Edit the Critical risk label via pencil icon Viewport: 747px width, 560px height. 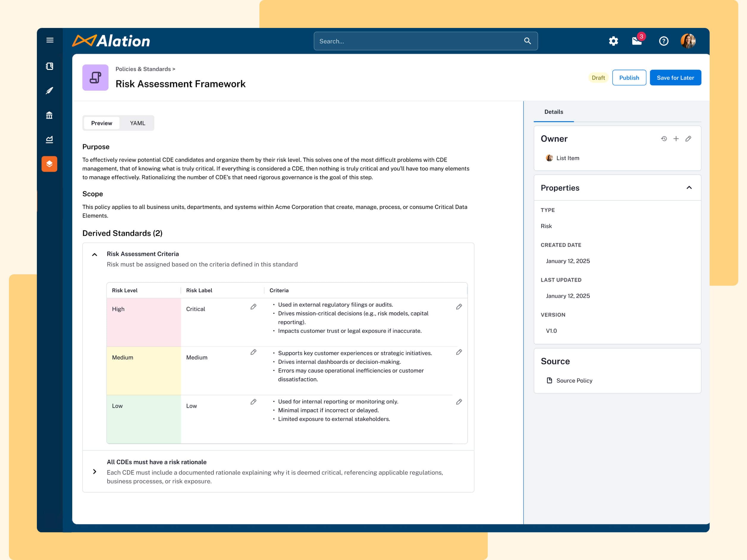[x=253, y=307]
